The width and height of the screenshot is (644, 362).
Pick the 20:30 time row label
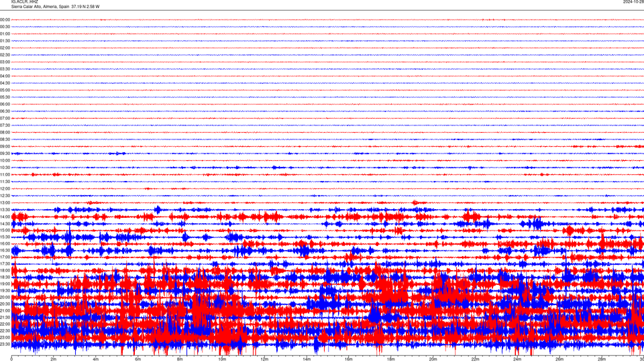tap(5, 304)
